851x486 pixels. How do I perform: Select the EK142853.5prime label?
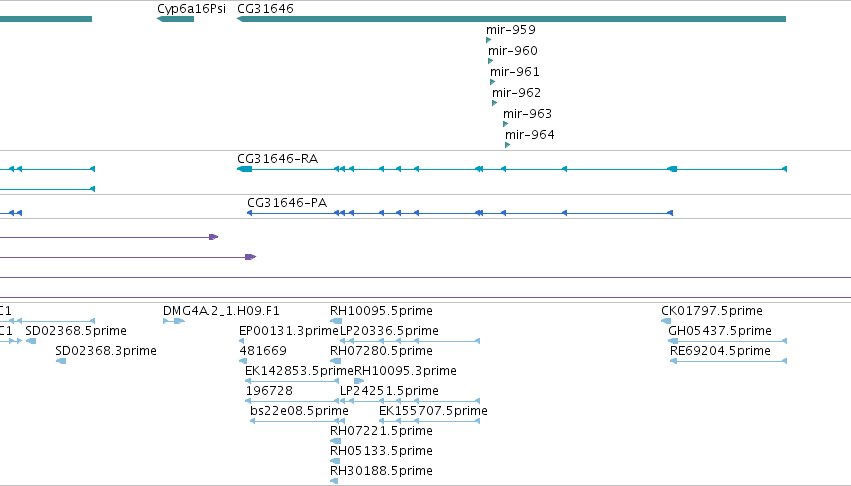pos(299,371)
